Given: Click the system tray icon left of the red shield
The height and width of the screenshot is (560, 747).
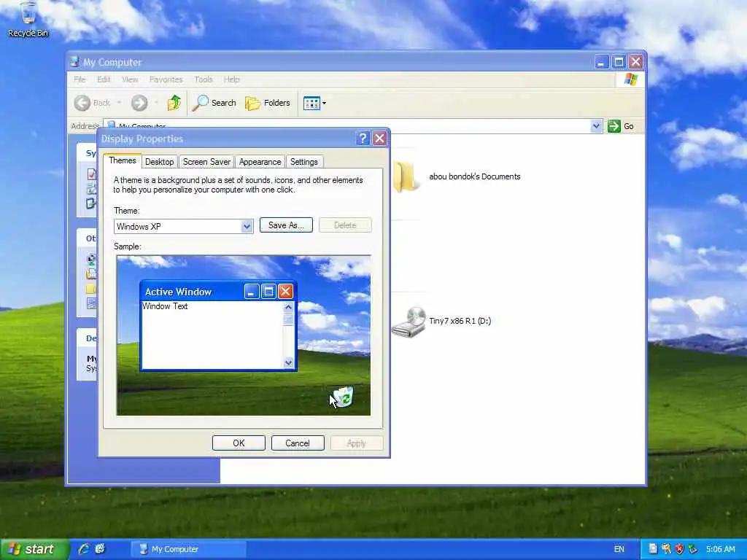Looking at the screenshot, I should [x=666, y=549].
